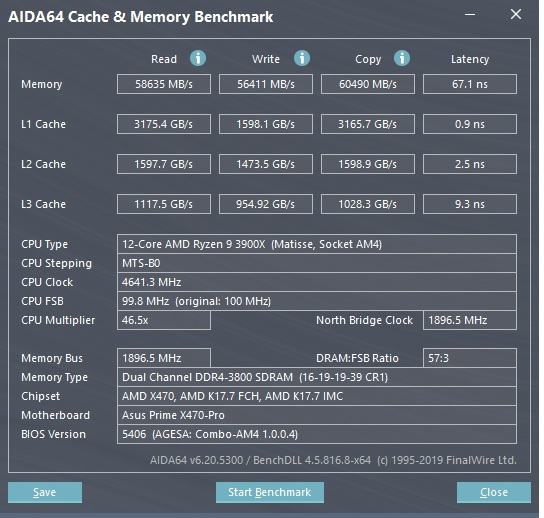
Task: Select L2 Cache read 1597.7 GB/s
Action: click(164, 164)
